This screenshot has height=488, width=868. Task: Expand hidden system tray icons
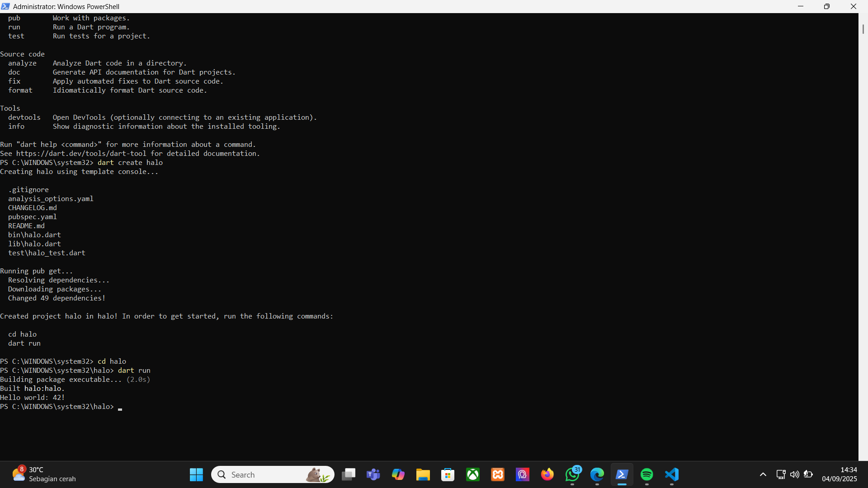click(x=763, y=474)
